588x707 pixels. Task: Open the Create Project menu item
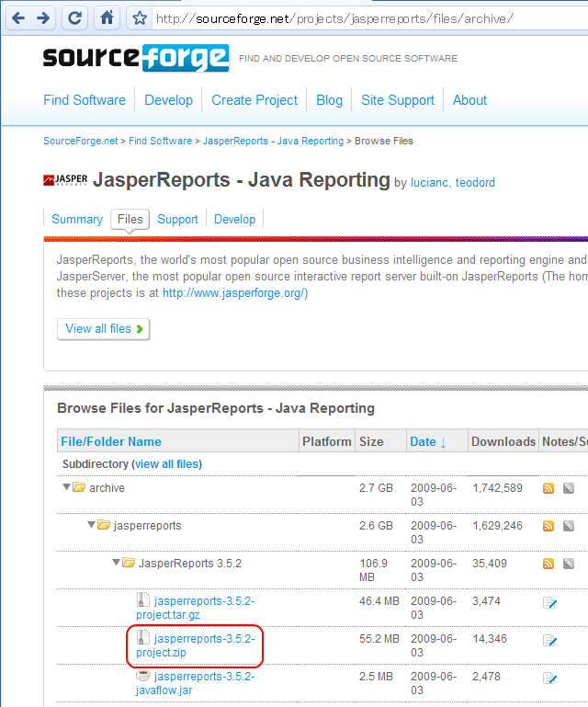tap(254, 100)
